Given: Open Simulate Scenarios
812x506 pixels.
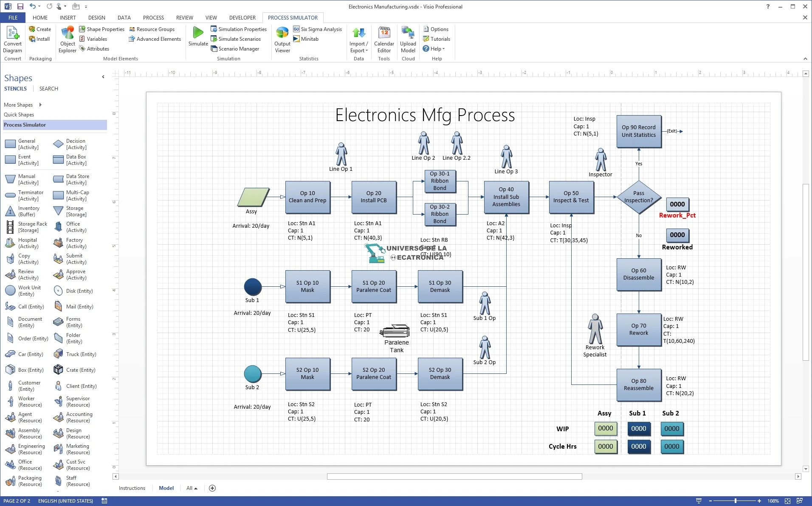Looking at the screenshot, I should 236,39.
